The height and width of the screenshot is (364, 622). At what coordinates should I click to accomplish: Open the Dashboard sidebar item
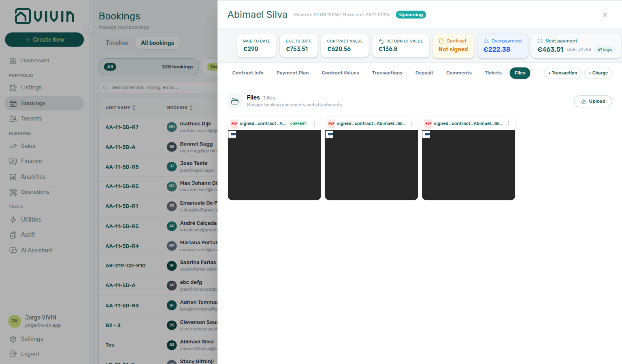[44, 61]
